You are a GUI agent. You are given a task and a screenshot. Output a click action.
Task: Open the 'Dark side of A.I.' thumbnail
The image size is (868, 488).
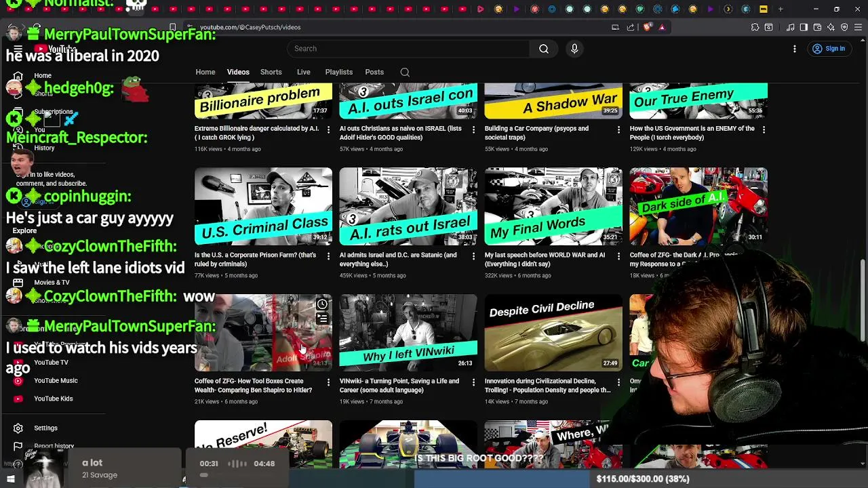point(698,206)
